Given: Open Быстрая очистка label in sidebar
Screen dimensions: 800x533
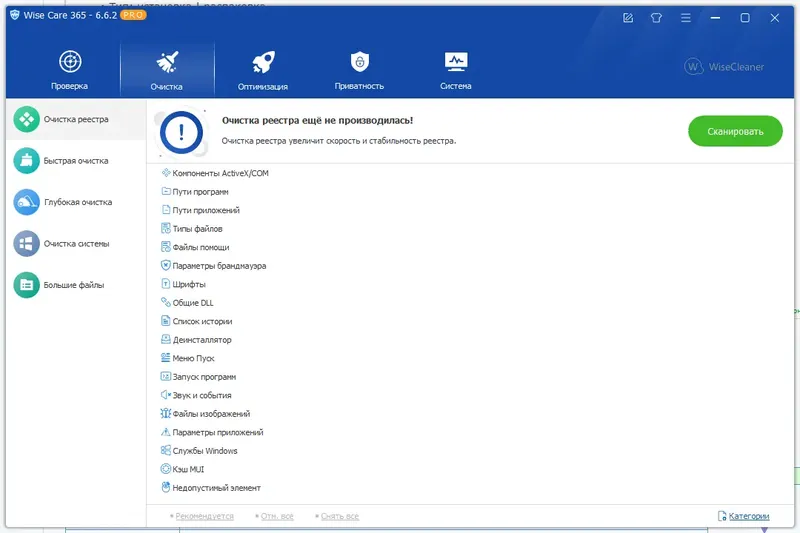Looking at the screenshot, I should click(x=76, y=161).
